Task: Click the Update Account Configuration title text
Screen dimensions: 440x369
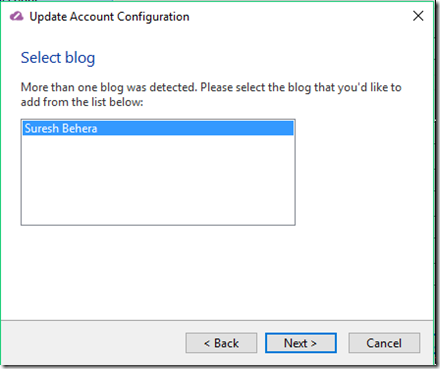Action: 109,16
